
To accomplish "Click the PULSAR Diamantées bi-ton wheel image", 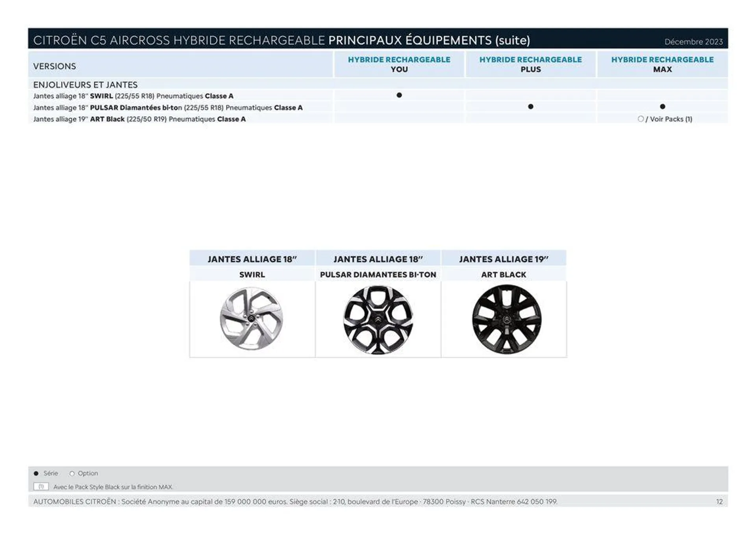I will pyautogui.click(x=378, y=320).
